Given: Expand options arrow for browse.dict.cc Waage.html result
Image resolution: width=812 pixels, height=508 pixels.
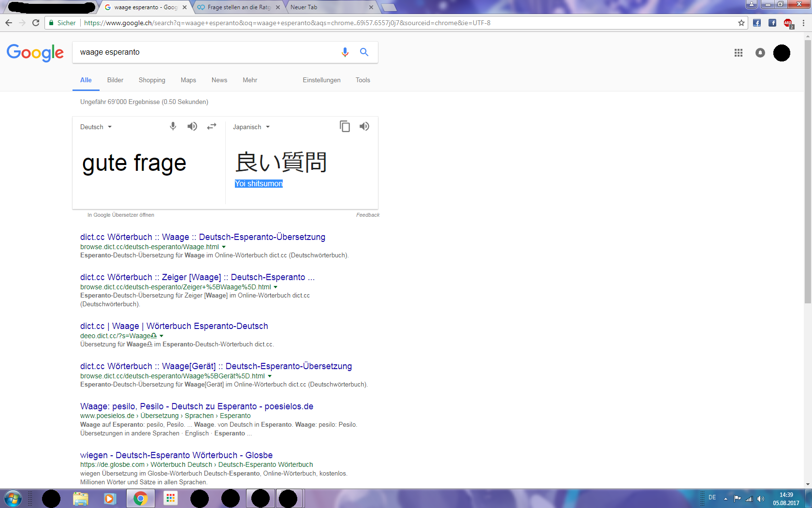Looking at the screenshot, I should 224,247.
